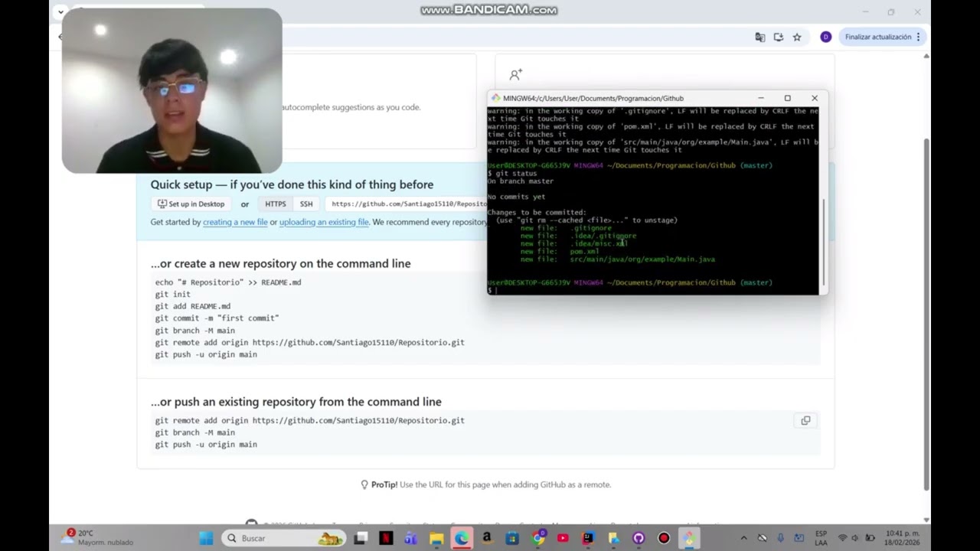Click git push -u origin main in create section
This screenshot has width=980, height=551.
tap(206, 354)
